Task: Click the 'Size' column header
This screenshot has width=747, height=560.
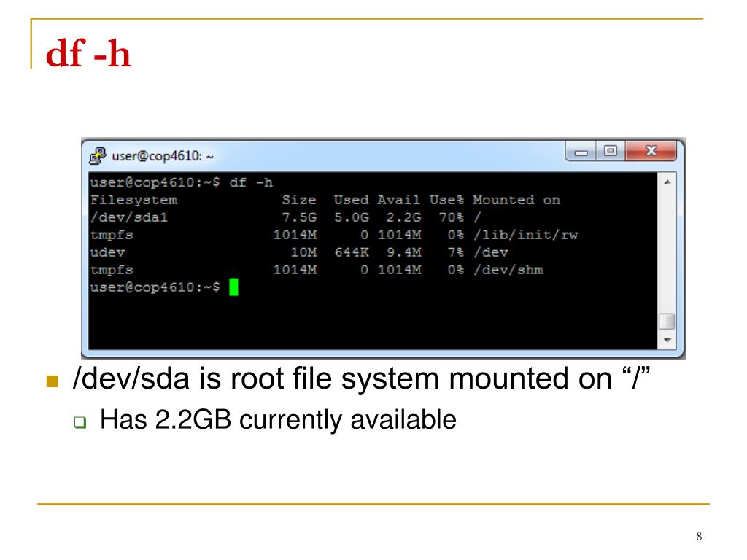Action: (x=298, y=200)
